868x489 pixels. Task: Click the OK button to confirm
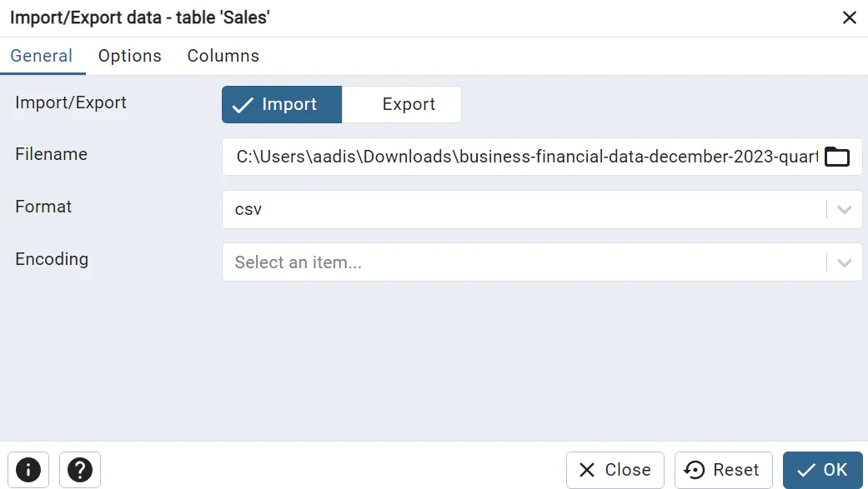[823, 470]
